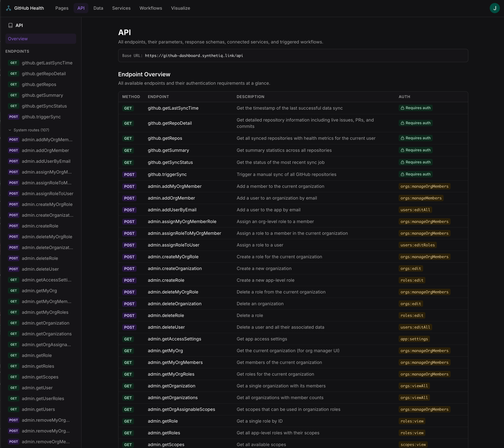The width and height of the screenshot is (504, 448).
Task: Click admin.assignMyMemberRole table row
Action: [293, 221]
